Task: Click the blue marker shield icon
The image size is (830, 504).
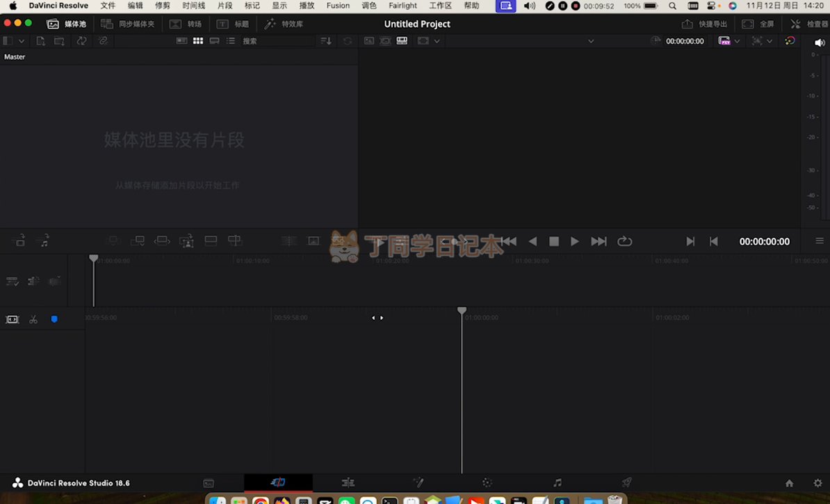Action: (54, 319)
